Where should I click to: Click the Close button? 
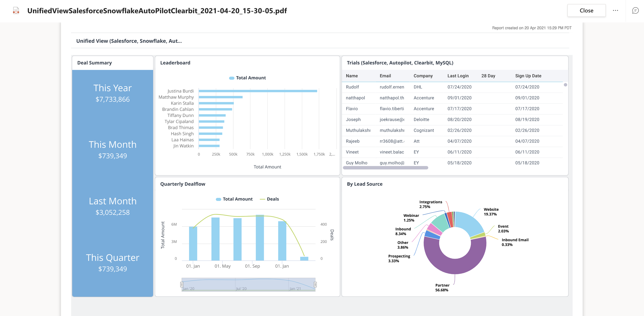(586, 10)
